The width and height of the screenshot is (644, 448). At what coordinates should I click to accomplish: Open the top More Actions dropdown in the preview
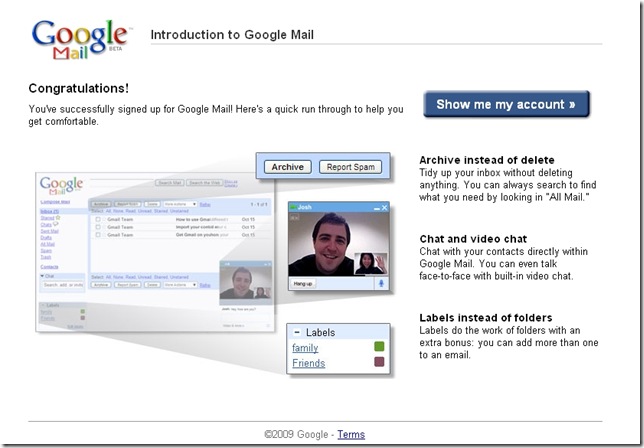point(180,204)
